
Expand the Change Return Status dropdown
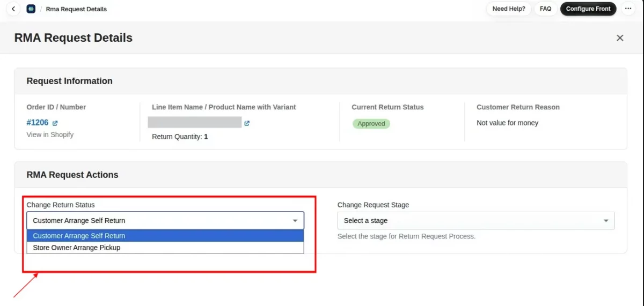coord(165,220)
